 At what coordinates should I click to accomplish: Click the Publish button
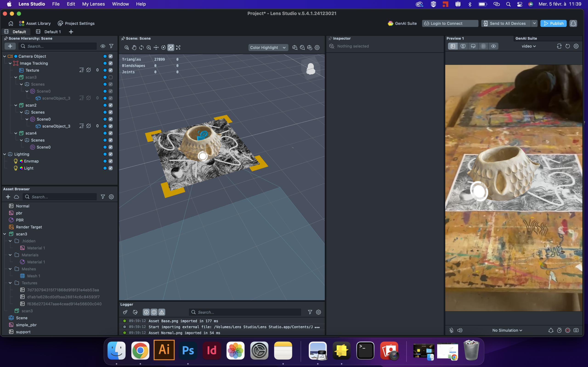point(553,23)
